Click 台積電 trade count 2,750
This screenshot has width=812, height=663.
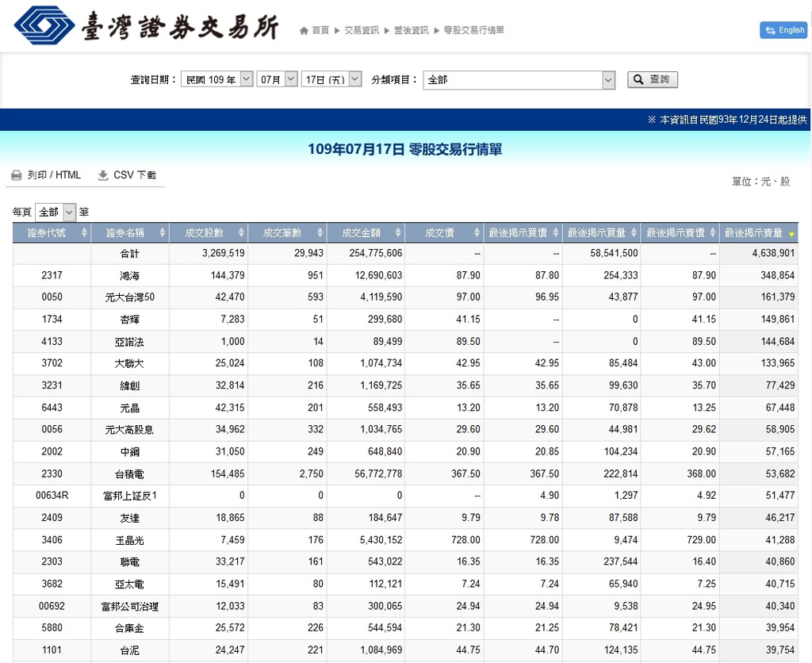click(311, 474)
